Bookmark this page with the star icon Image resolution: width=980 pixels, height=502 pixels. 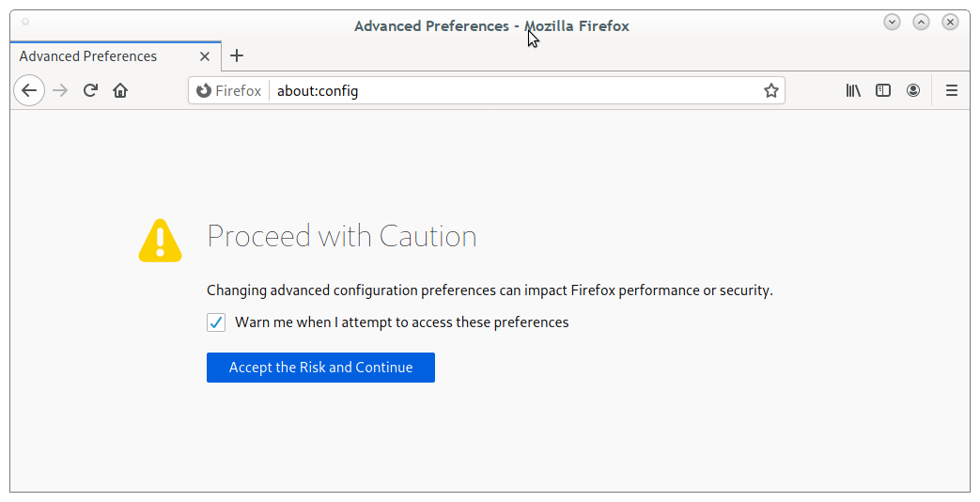coord(770,90)
